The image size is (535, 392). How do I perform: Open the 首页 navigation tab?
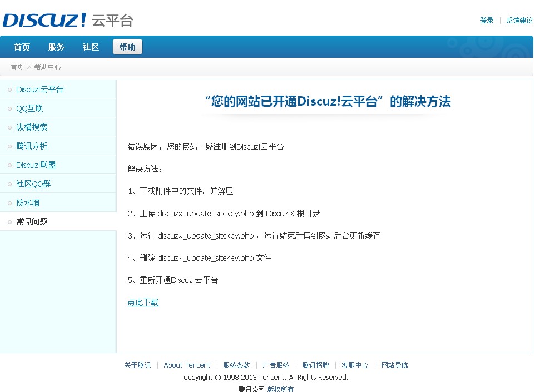point(22,47)
